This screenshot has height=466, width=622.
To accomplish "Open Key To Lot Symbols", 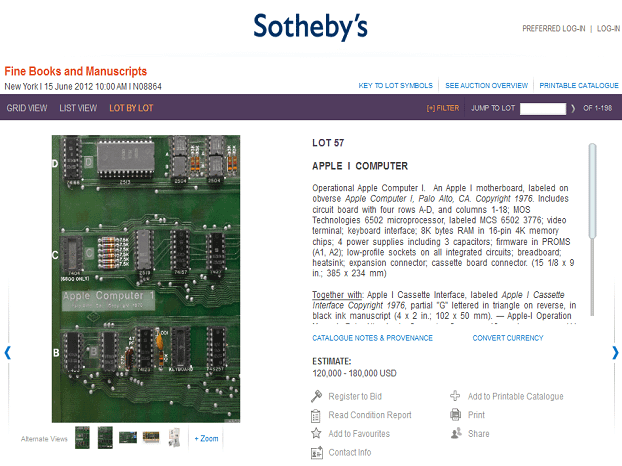I will (395, 85).
